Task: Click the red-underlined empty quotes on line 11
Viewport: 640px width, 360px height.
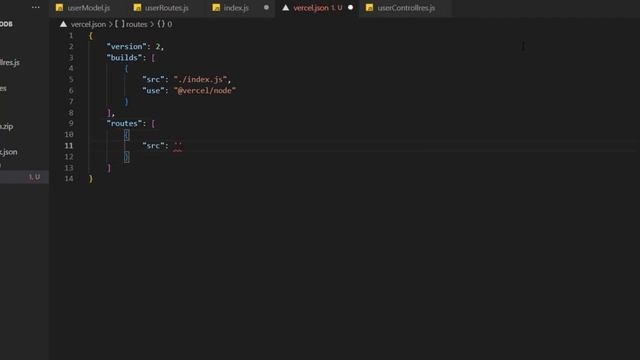Action: click(x=178, y=146)
